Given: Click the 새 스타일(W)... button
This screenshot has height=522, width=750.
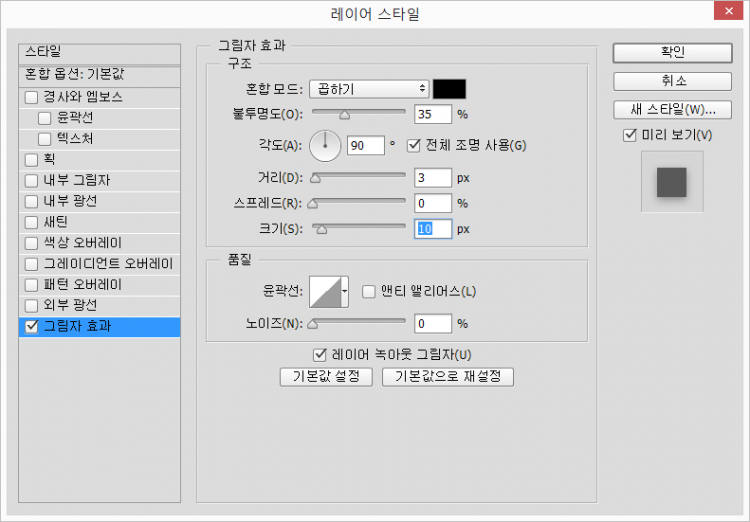Looking at the screenshot, I should click(x=671, y=109).
